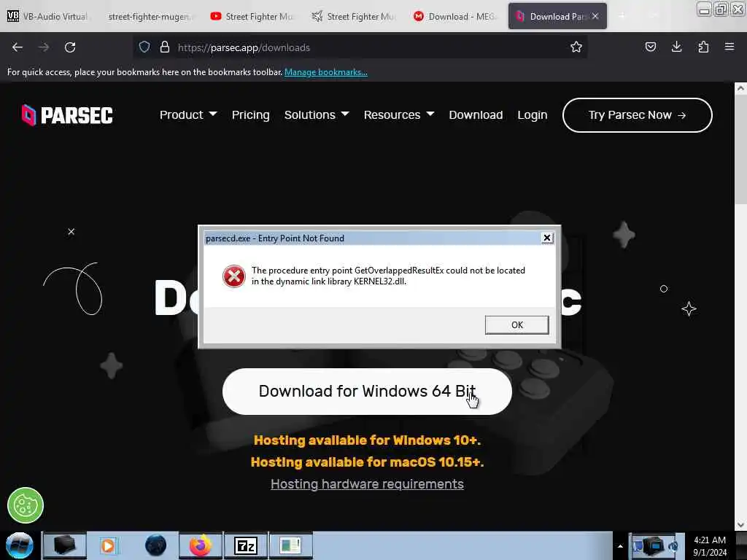Open the Save to Pocket icon
Viewport: 747px width, 560px height.
pos(650,47)
